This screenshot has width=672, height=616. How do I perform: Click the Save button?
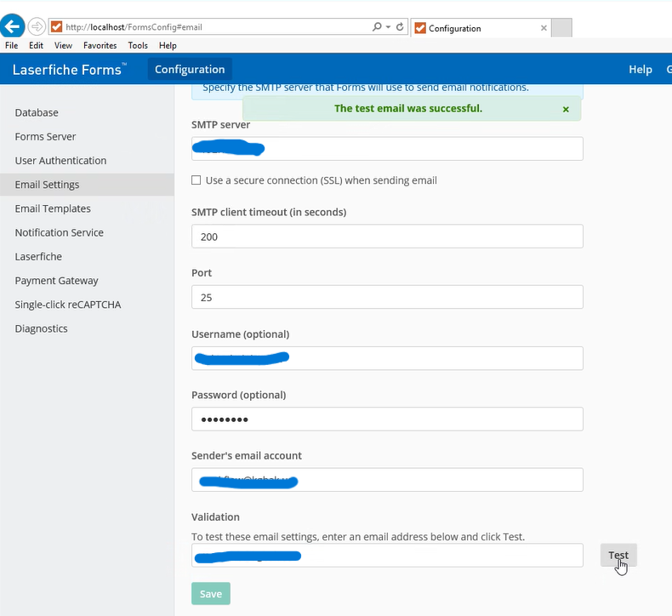pyautogui.click(x=211, y=594)
